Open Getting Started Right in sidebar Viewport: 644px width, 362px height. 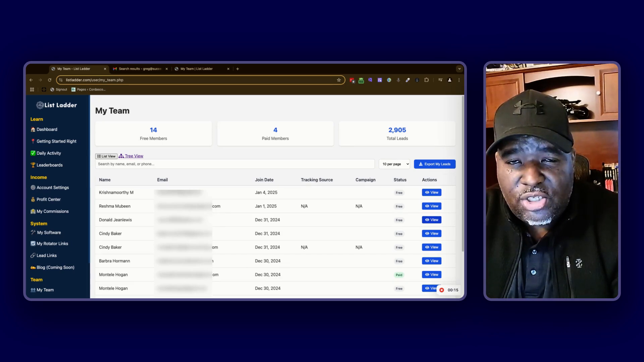(54, 141)
